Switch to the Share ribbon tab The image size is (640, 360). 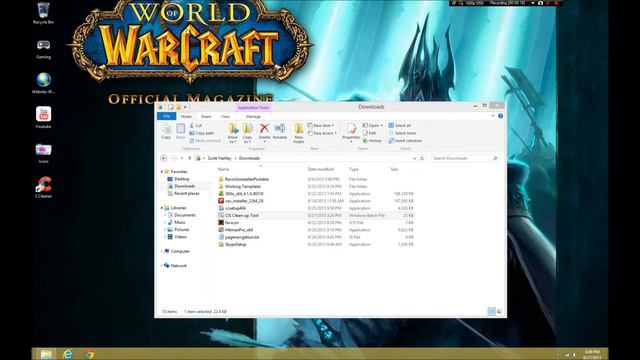[x=206, y=116]
